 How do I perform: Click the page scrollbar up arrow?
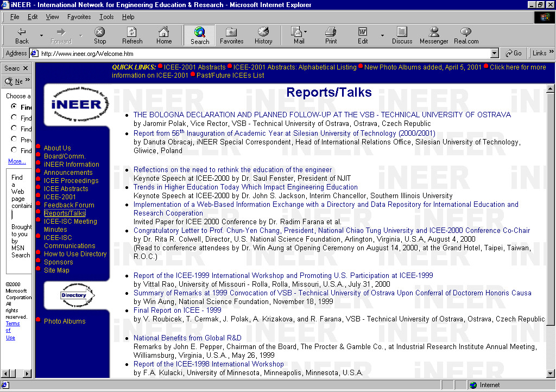[x=551, y=88]
